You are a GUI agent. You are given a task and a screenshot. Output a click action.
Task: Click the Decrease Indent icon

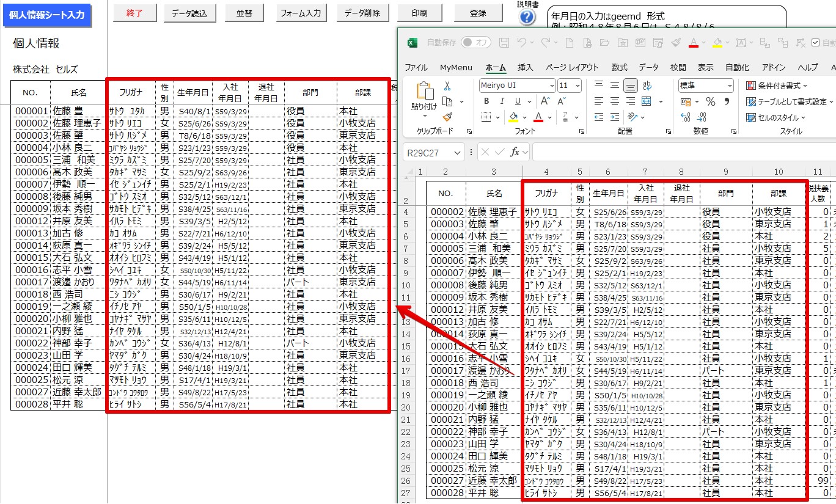click(599, 116)
